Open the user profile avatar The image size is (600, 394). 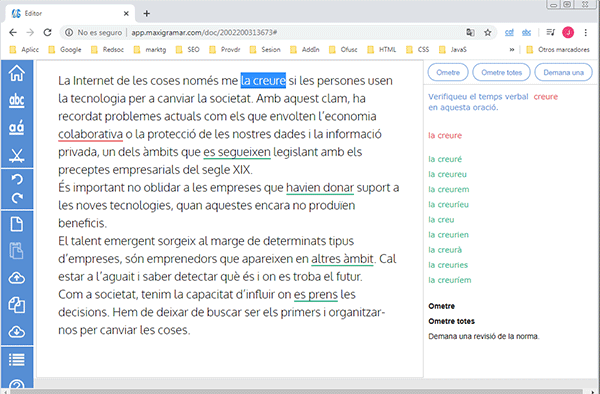[568, 33]
